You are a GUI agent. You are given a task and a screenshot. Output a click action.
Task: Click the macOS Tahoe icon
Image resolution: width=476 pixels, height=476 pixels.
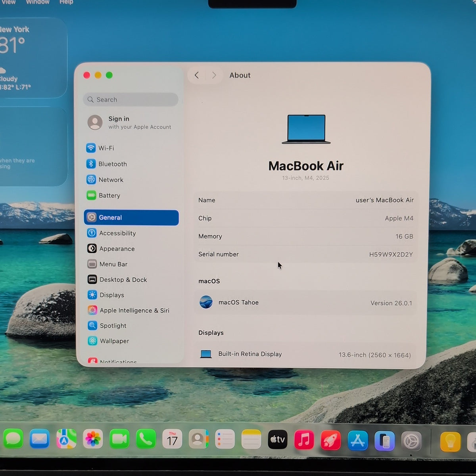pos(206,302)
